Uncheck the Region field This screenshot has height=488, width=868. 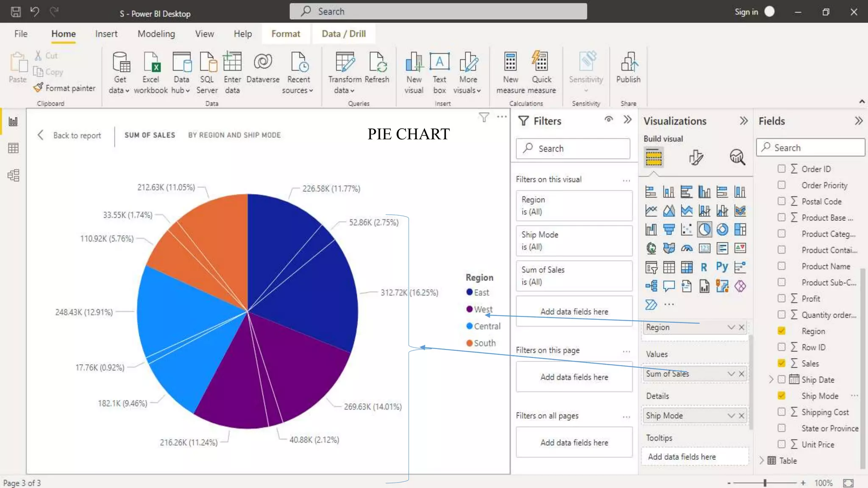pos(782,331)
